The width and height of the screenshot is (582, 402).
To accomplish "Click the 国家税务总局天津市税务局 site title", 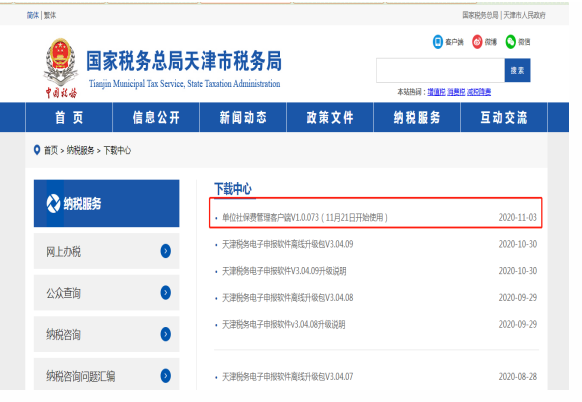I will 184,61.
